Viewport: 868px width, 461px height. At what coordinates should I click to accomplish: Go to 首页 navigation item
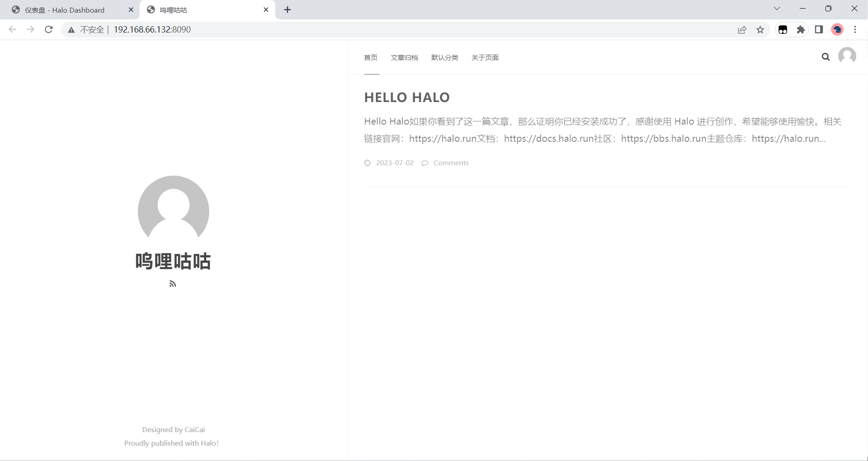(x=371, y=57)
